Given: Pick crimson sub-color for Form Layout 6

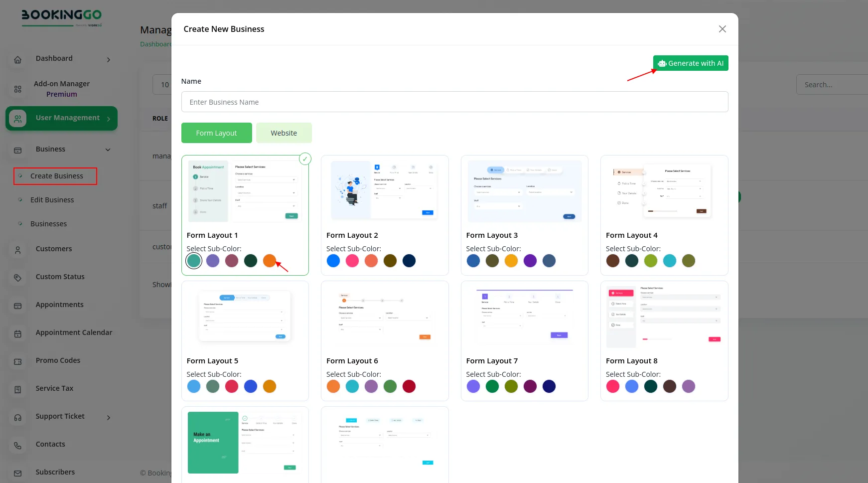Looking at the screenshot, I should pyautogui.click(x=409, y=386).
